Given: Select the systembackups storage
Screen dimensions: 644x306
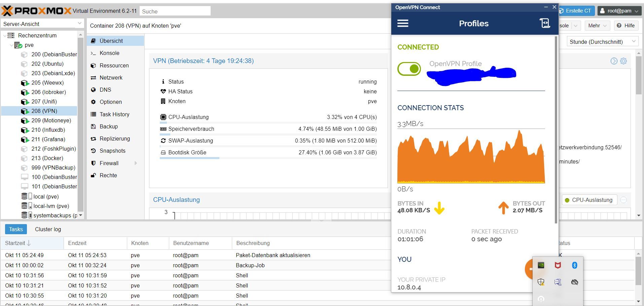Looking at the screenshot, I should click(49, 215).
